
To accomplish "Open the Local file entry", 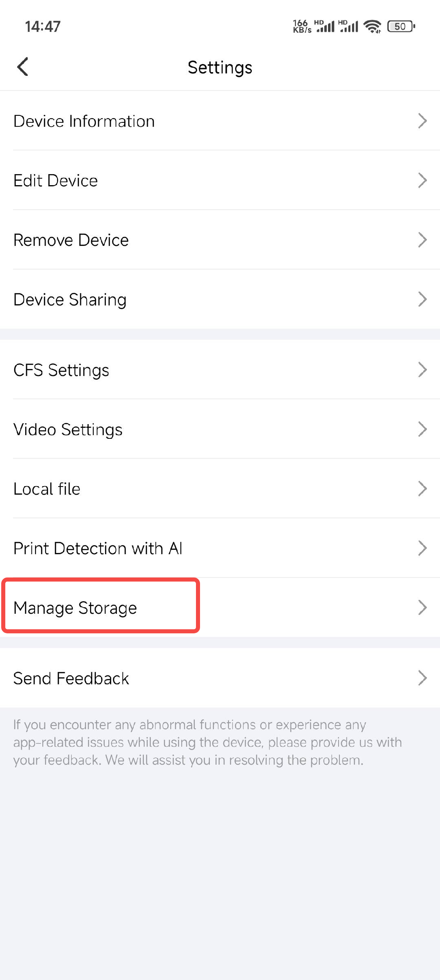I will pos(47,489).
